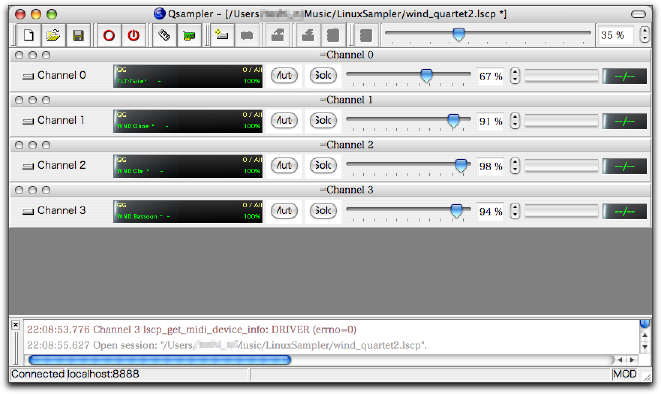Open a session file via the folder icon

coord(53,35)
